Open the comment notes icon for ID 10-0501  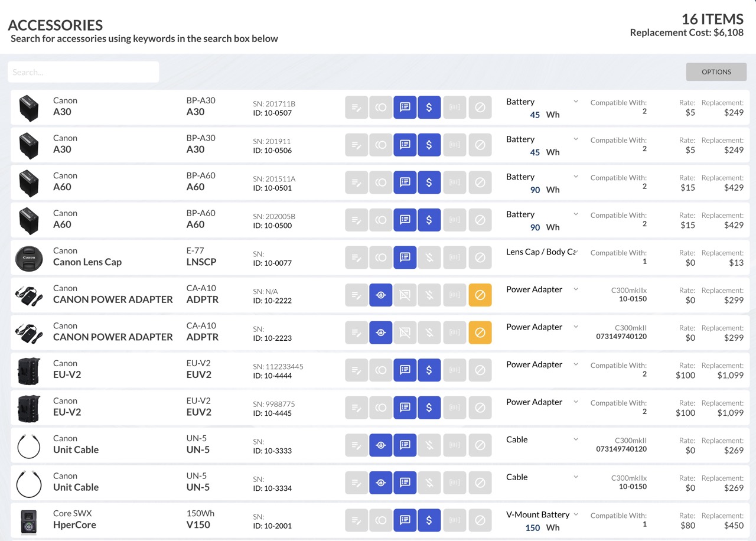click(x=405, y=182)
